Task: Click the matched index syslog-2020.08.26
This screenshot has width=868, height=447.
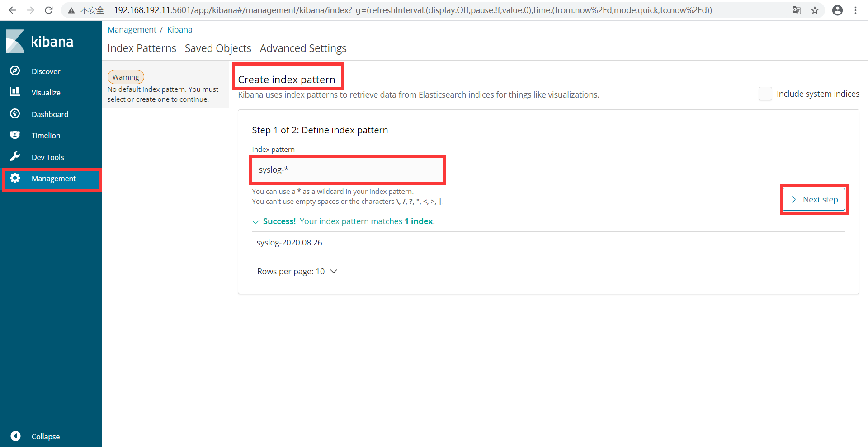Action: (x=289, y=242)
